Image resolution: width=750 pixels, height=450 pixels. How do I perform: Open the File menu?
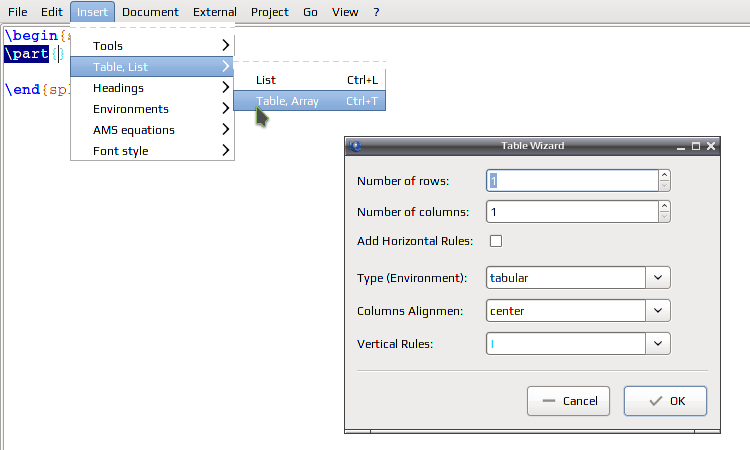pos(18,12)
